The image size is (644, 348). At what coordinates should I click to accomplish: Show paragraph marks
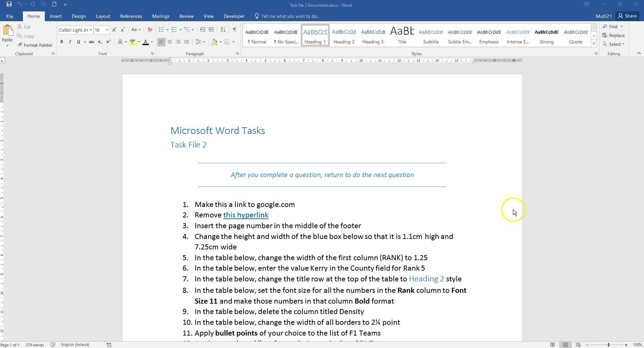[x=234, y=30]
